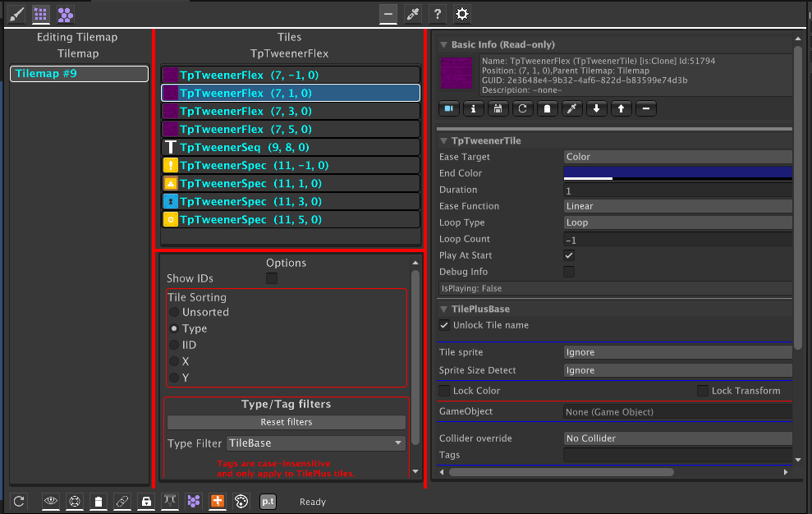Click the down arrow icon under Basic Info
The width and height of the screenshot is (812, 514).
coord(597,109)
